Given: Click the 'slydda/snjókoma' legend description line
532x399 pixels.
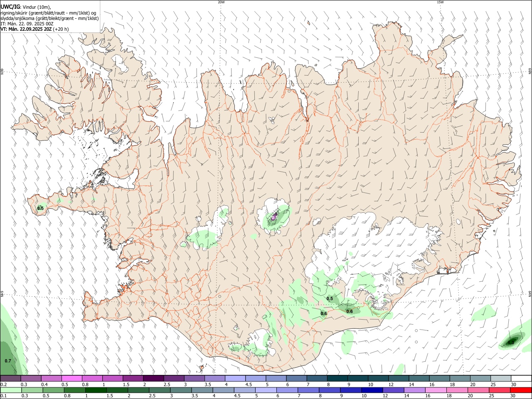Looking at the screenshot, I should click(x=49, y=18).
